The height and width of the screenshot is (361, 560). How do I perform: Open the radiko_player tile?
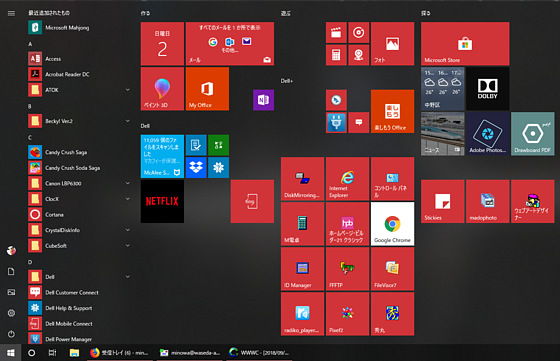tap(302, 314)
